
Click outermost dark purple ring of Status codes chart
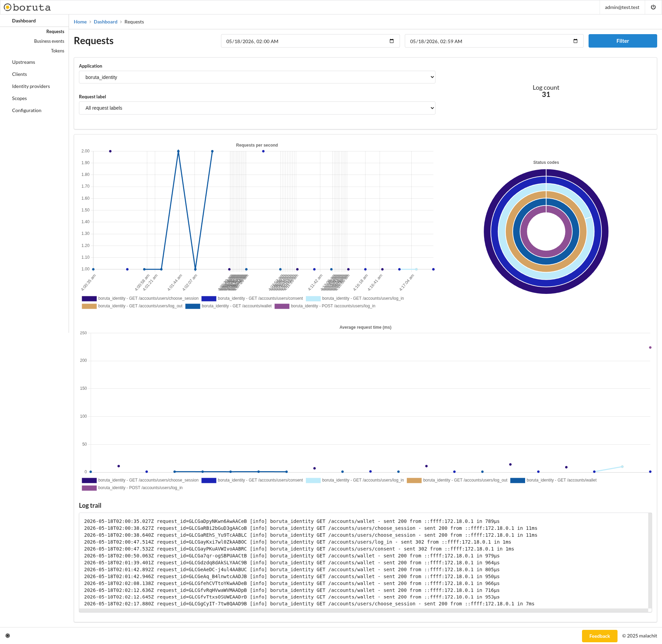(487, 231)
